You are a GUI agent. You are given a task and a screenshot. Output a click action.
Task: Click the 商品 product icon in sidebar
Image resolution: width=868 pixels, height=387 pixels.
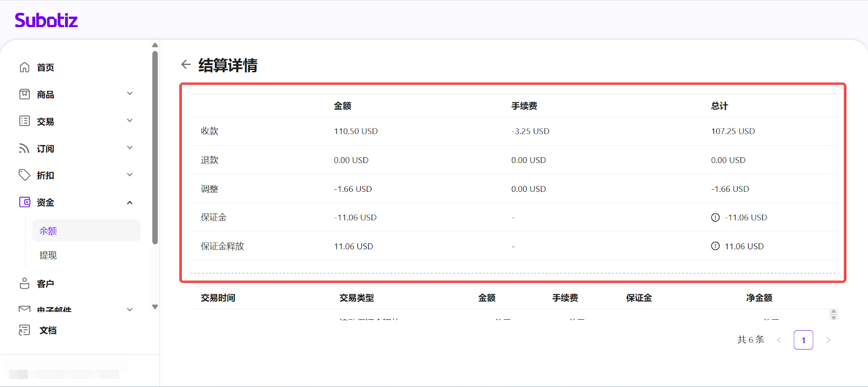coord(24,94)
